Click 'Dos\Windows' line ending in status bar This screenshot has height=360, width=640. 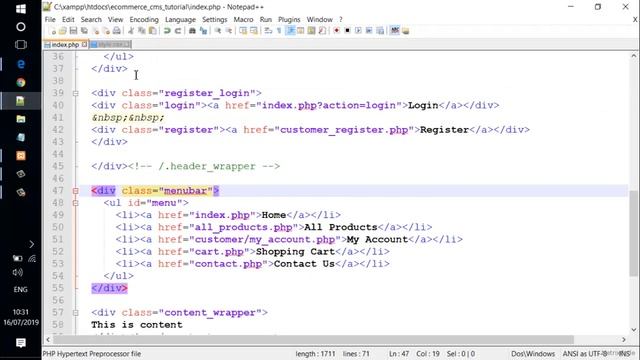pyautogui.click(x=533, y=354)
